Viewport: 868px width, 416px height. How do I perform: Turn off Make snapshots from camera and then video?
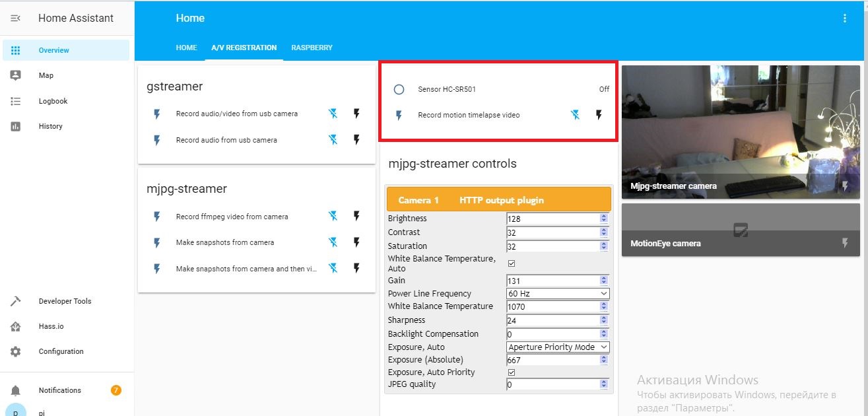pos(333,269)
